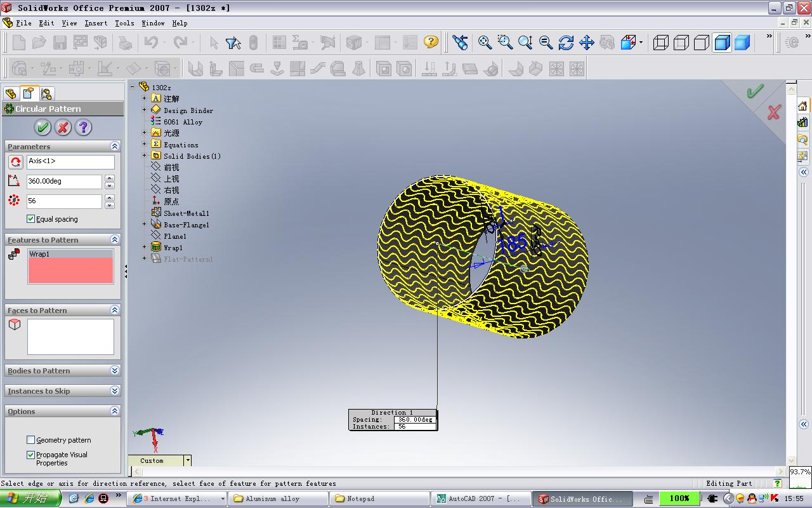
Task: Cancel the Circular Pattern using red X button
Action: tap(63, 128)
